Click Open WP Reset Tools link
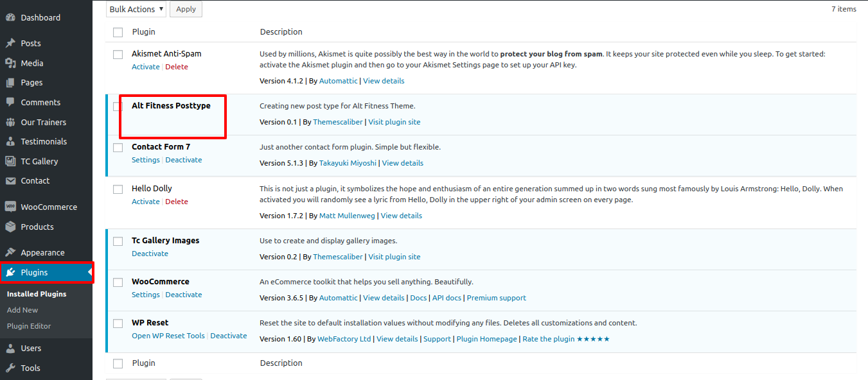The height and width of the screenshot is (380, 868). 168,336
